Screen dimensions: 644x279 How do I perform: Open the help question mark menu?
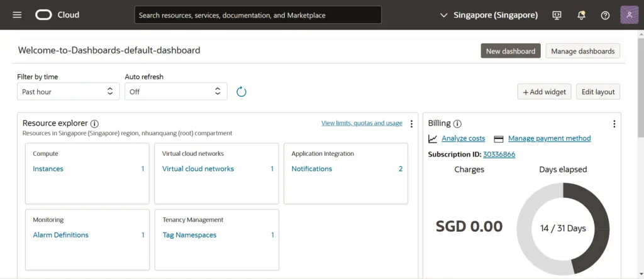click(605, 15)
